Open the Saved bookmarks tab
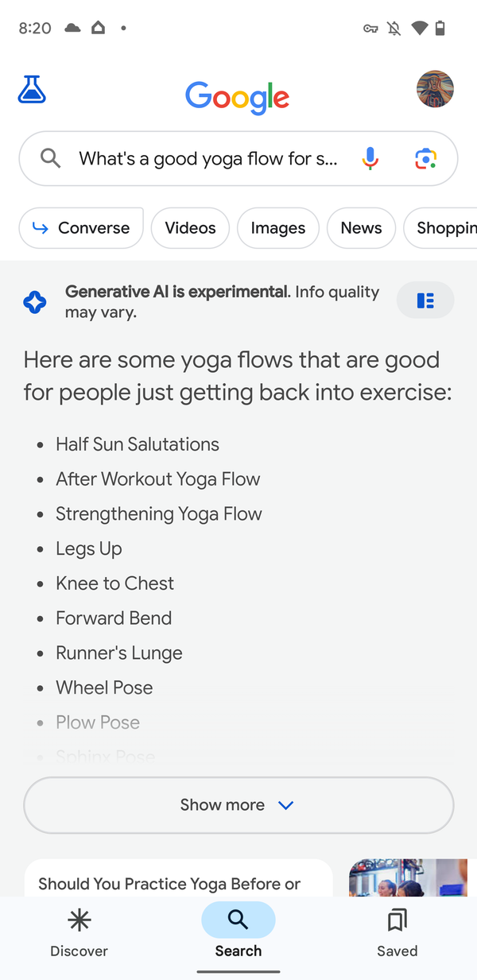Screen dimensions: 477x980 [397, 934]
